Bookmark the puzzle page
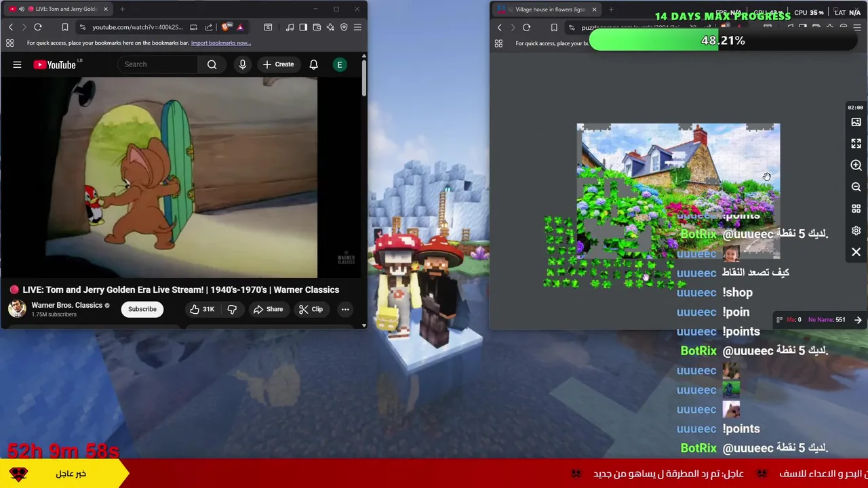Image resolution: width=868 pixels, height=488 pixels. click(554, 28)
